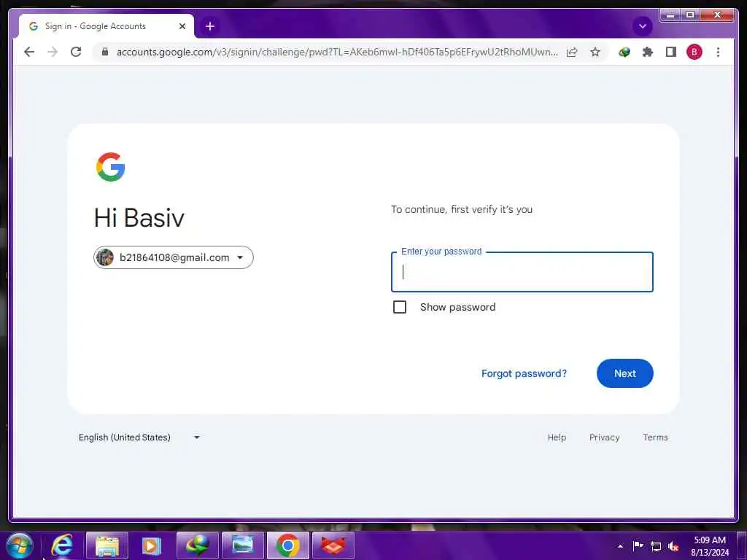Launch Internet Explorer from taskbar
Image resolution: width=747 pixels, height=560 pixels.
pos(63,545)
